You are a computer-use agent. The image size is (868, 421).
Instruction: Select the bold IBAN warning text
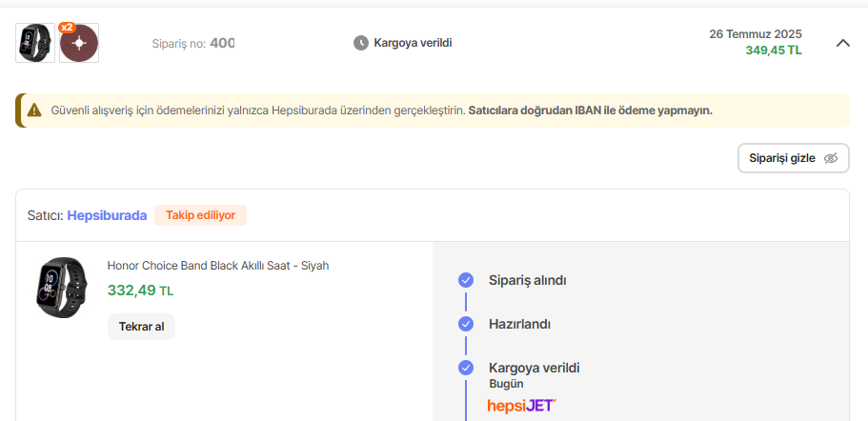pos(590,110)
